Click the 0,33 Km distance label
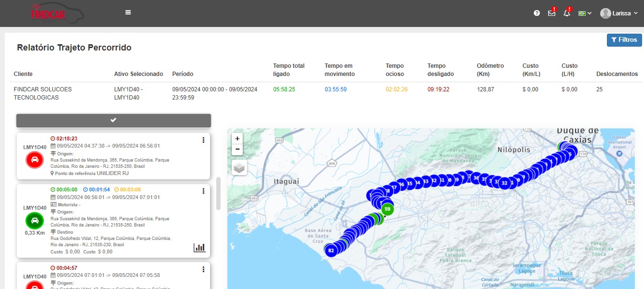 [35, 233]
